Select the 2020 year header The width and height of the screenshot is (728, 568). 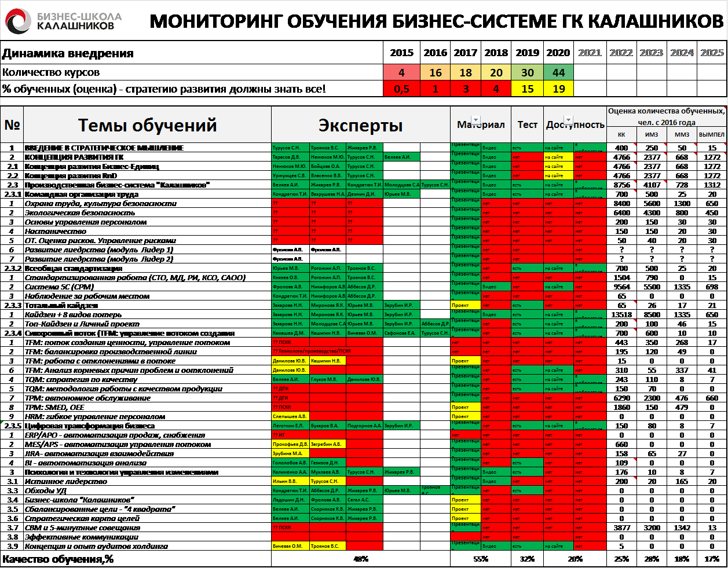point(558,53)
